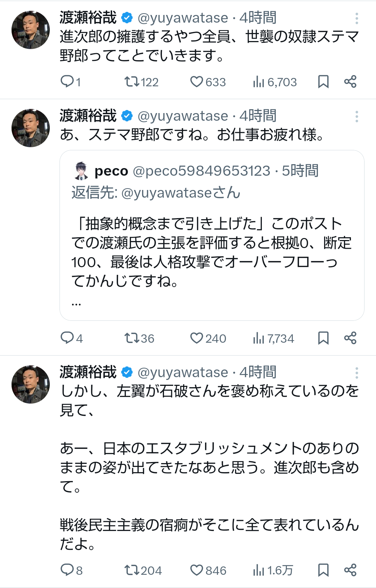Like the post with 633 likes
This screenshot has height=588, width=376.
[x=197, y=82]
